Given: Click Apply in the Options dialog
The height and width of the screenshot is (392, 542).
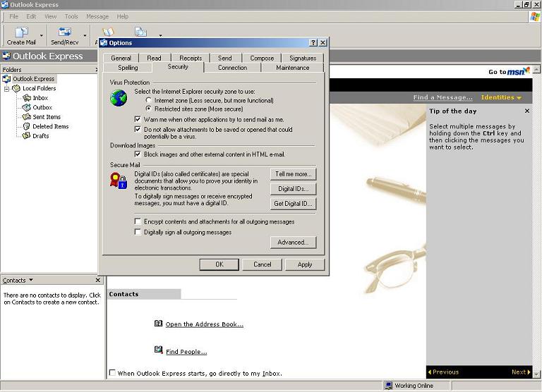Looking at the screenshot, I should 305,264.
